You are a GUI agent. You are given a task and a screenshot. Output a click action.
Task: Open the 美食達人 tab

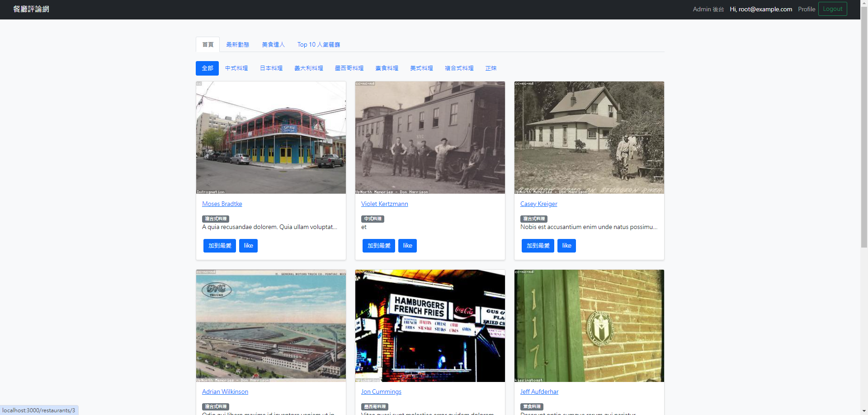[x=274, y=44]
